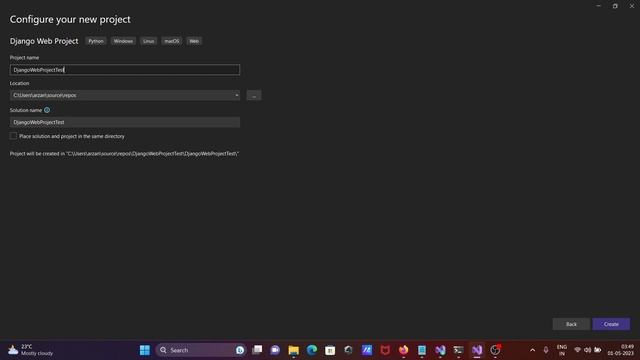This screenshot has width=640, height=360.
Task: Click the Linux tag
Action: 149,41
